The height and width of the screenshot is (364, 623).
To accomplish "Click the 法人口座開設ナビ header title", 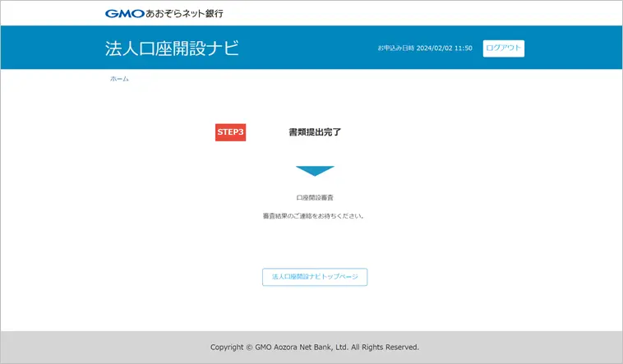I will 173,48.
